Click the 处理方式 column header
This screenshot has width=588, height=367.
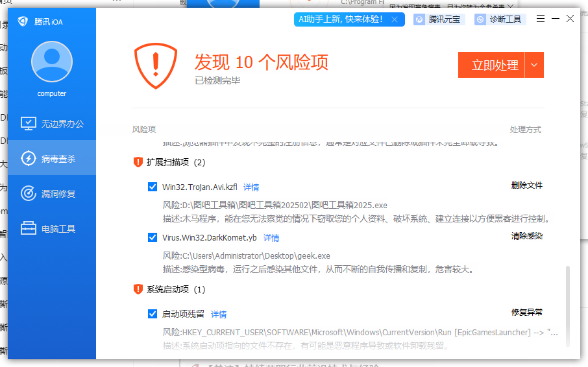click(x=526, y=130)
